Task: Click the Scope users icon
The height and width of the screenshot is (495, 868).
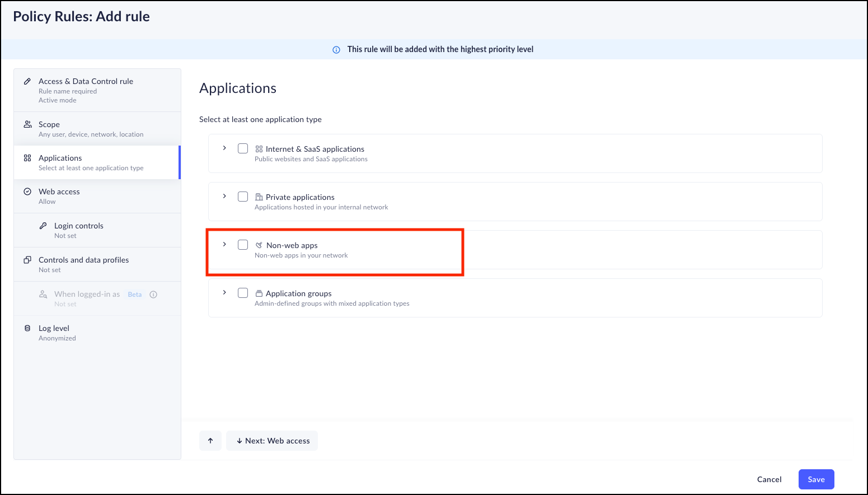Action: 27,124
